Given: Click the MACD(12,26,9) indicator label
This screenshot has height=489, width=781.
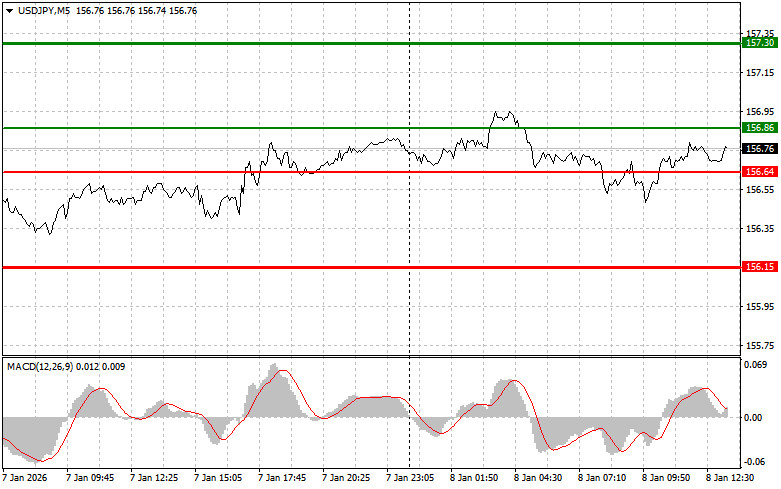Looking at the screenshot, I should 40,367.
